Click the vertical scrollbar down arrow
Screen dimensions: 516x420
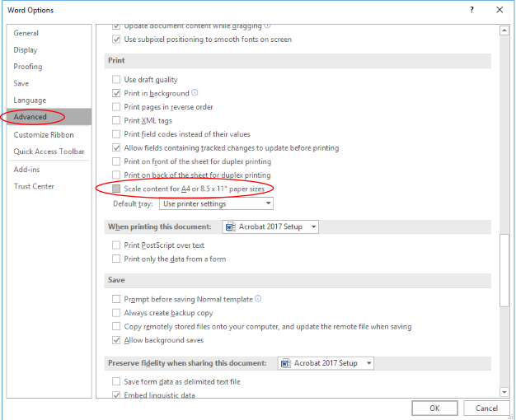[x=504, y=391]
